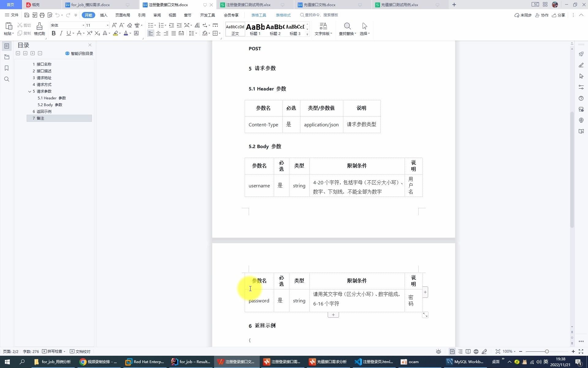Open the font family dropdown
588x368 pixels.
[x=83, y=25]
